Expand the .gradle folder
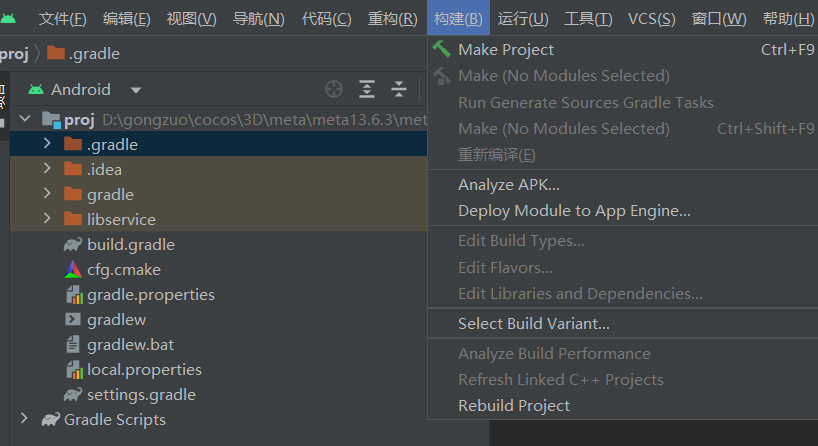 coord(47,144)
